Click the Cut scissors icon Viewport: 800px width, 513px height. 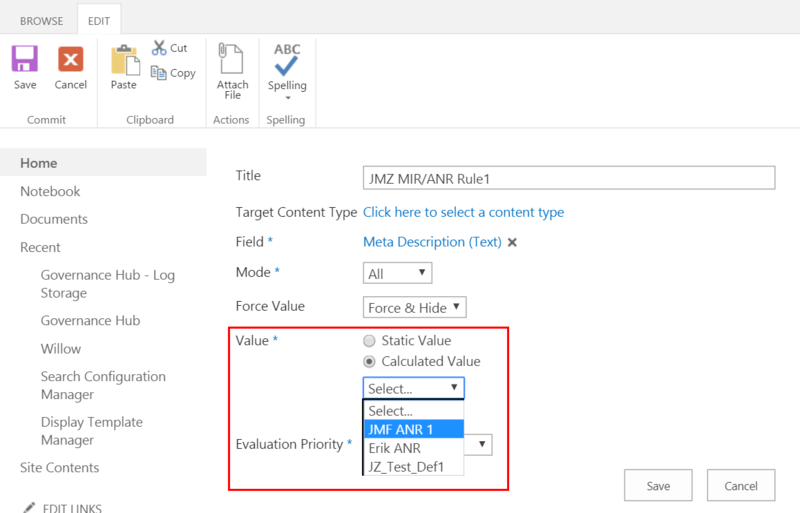coord(160,47)
